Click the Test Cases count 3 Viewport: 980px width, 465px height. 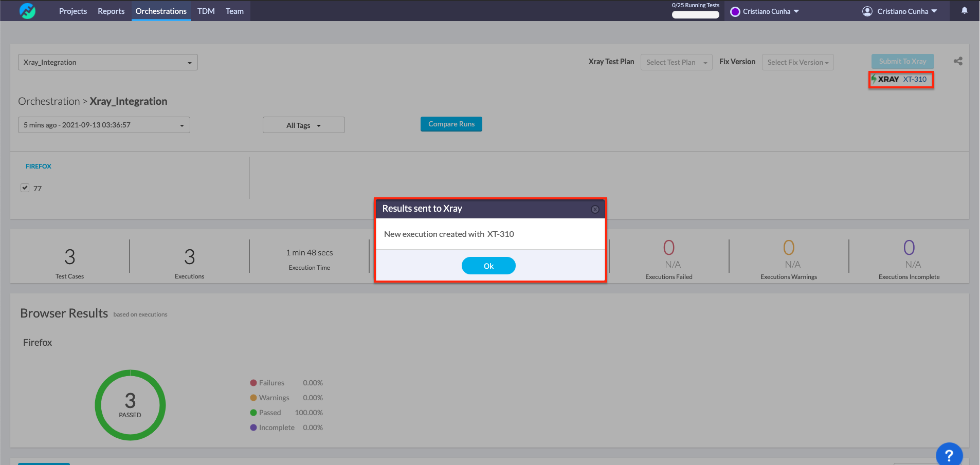[x=70, y=256]
